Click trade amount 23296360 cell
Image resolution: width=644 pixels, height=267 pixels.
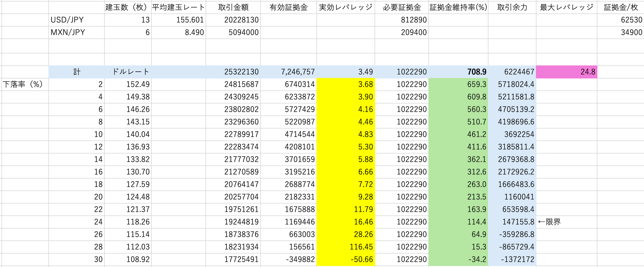[233, 122]
